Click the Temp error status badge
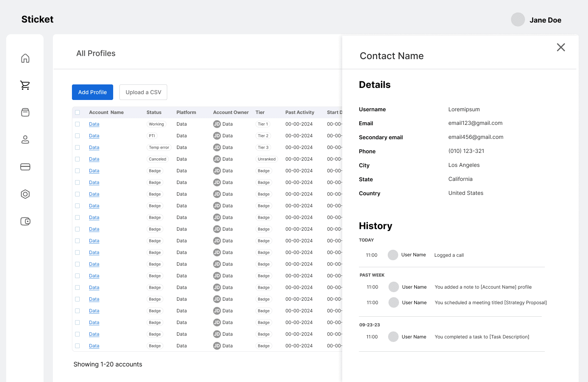Screen dimensions: 588x382 click(159, 147)
